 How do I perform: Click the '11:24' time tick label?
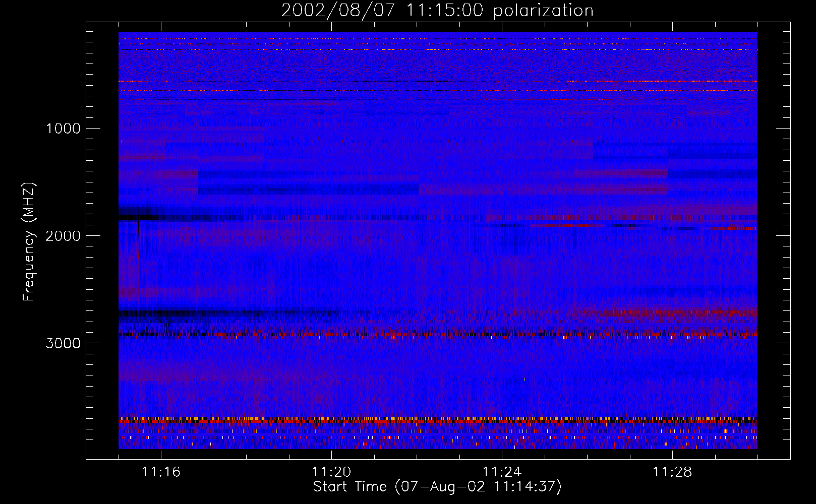click(x=502, y=472)
